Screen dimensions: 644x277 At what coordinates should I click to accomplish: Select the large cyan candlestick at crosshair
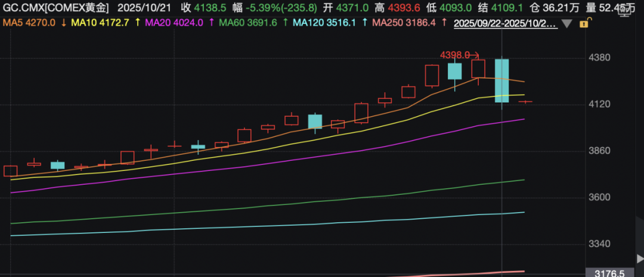click(502, 80)
